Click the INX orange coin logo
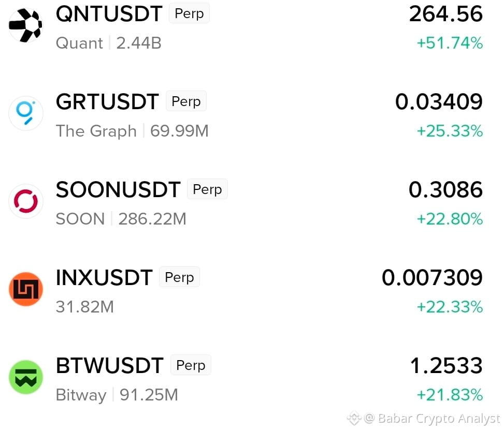Screen dimensions: 504x431 (x=26, y=289)
